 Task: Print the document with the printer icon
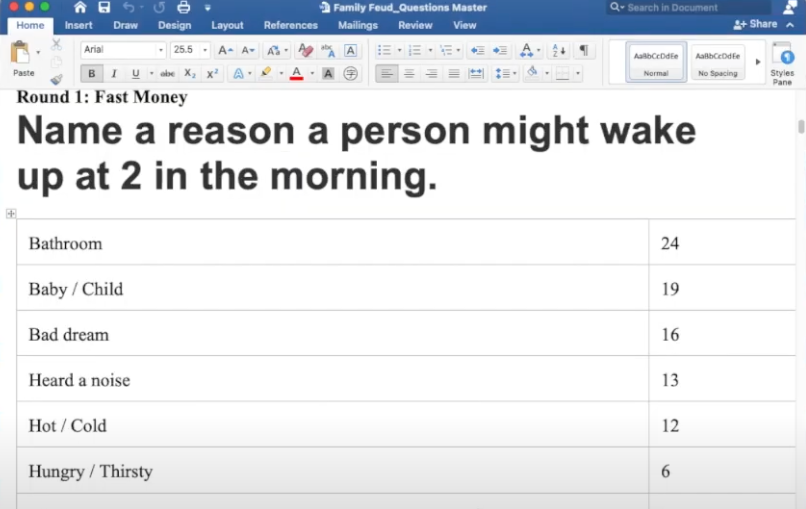184,7
